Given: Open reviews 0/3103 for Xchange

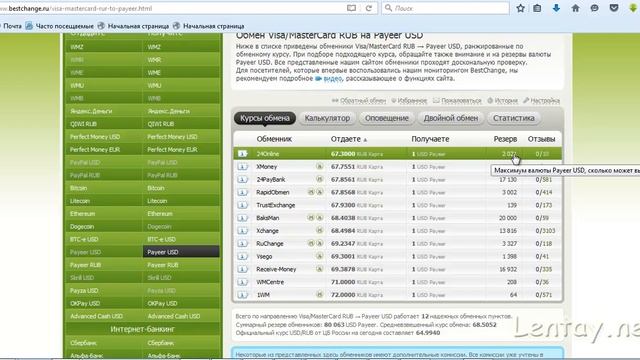Looking at the screenshot, I should tap(545, 231).
